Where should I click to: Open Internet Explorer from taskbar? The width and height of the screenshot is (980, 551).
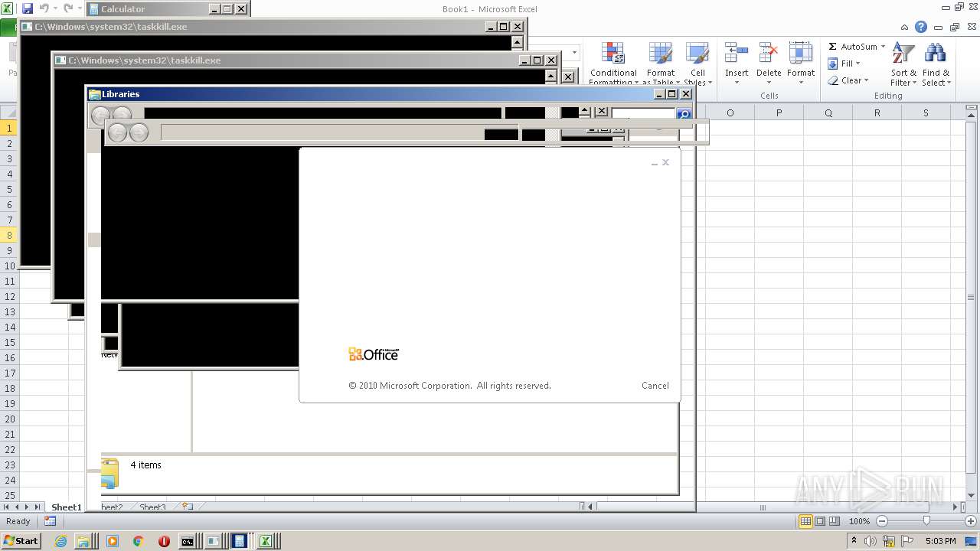(x=61, y=541)
